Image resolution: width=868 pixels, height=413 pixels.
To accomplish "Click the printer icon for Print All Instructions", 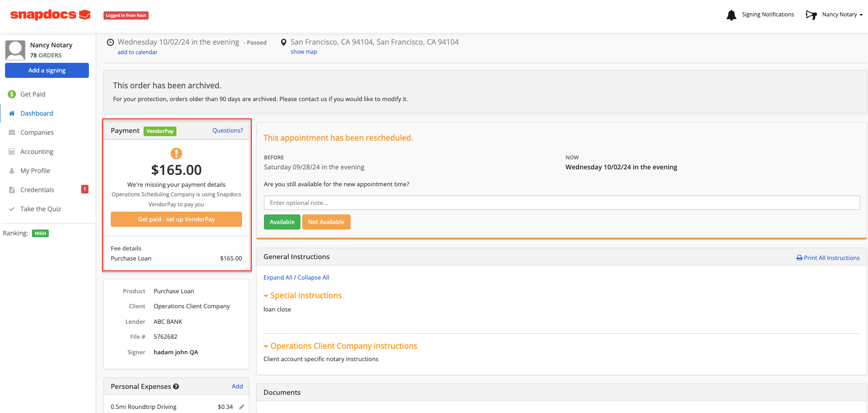I will [x=799, y=258].
